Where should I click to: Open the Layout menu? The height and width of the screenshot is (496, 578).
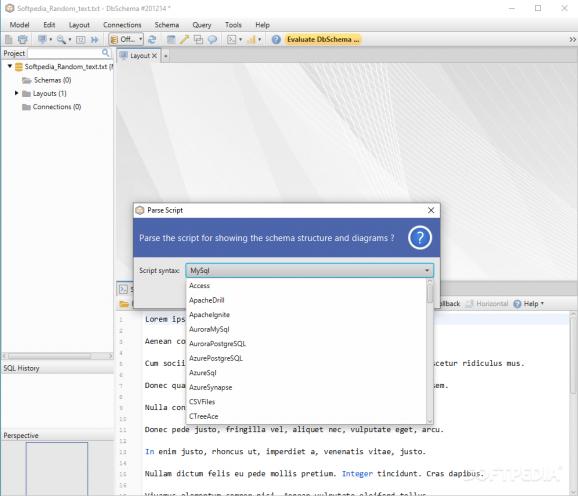coord(79,25)
